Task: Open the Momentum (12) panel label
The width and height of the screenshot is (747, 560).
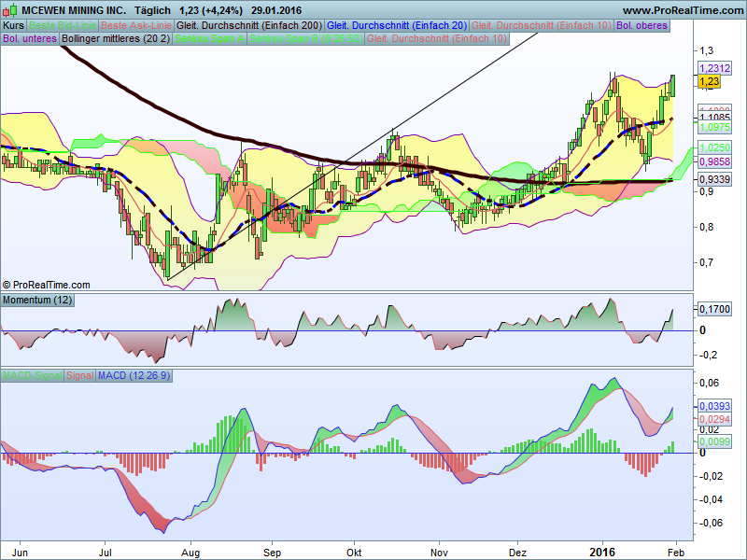Action: tap(37, 301)
